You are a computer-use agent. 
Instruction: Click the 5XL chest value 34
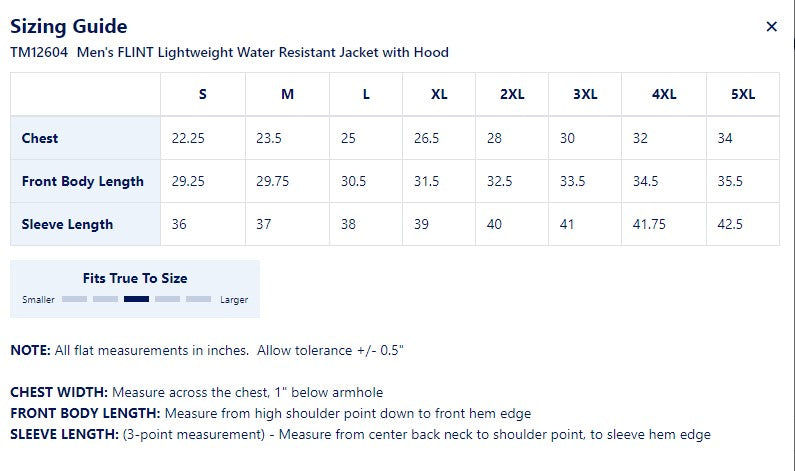(725, 138)
